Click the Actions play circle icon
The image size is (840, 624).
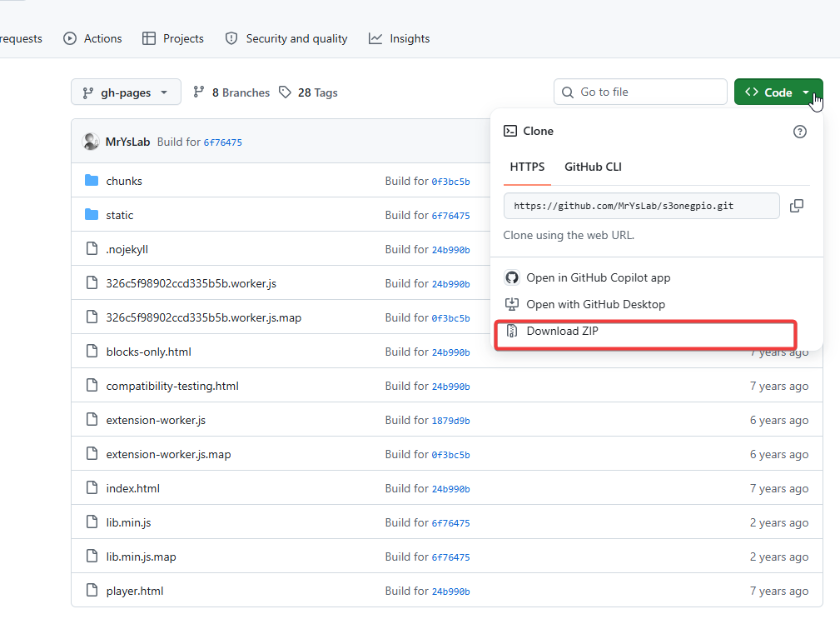click(70, 38)
